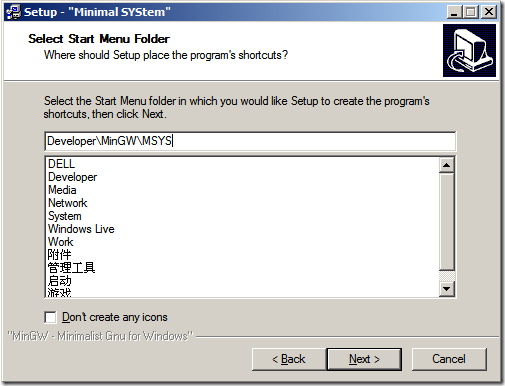Click the Start Menu folder path field

250,141
